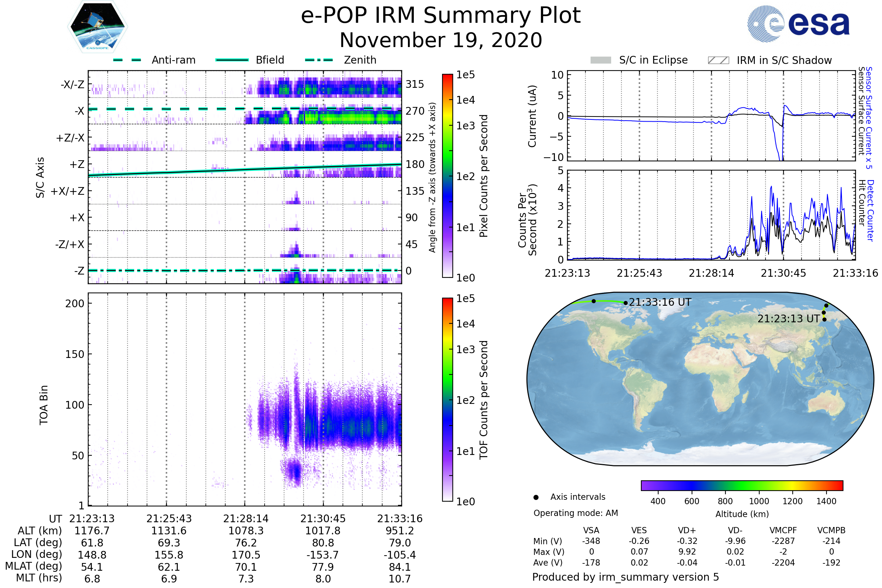Click the Axis intervals black dot marker
Screen dimensions: 882x588
[x=536, y=497]
